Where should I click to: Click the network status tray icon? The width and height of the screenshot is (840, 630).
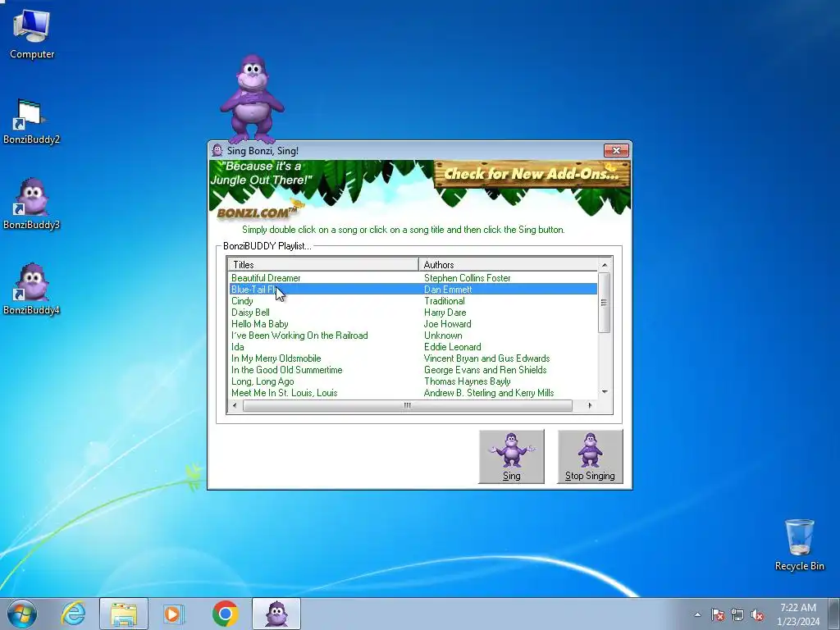point(737,614)
